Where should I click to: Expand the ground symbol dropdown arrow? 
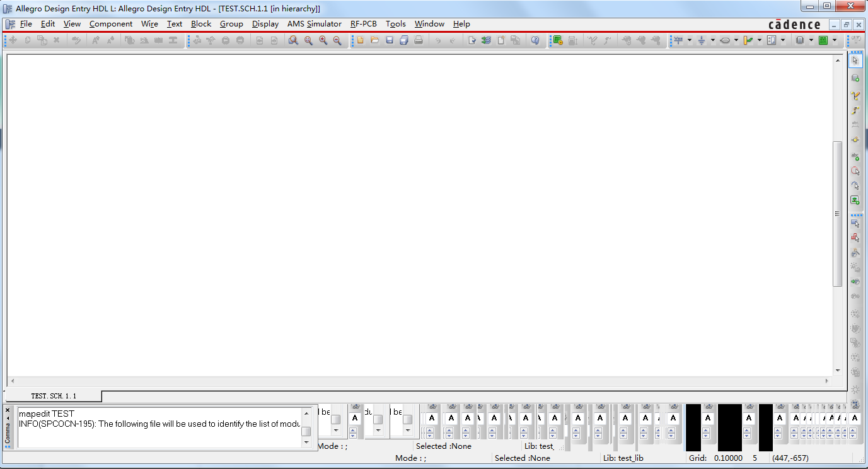coord(713,40)
